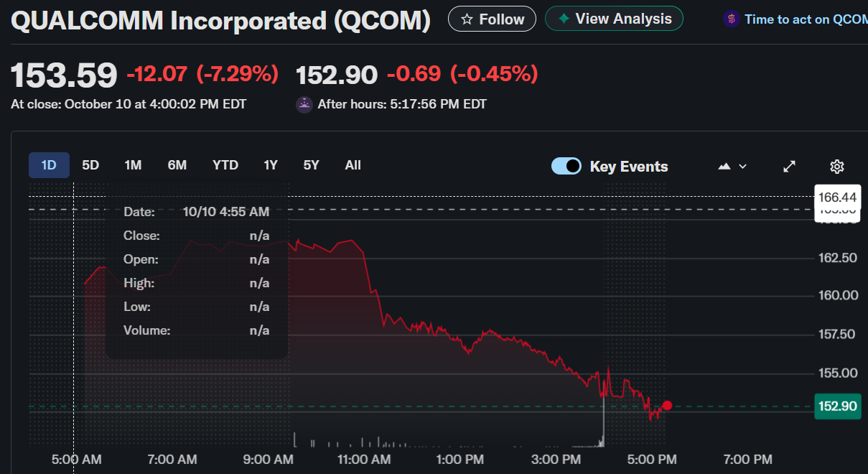This screenshot has width=868, height=474.
Task: Open View Analysis
Action: coord(614,19)
